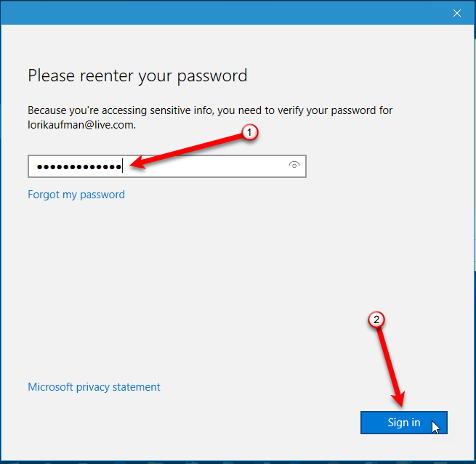Image resolution: width=476 pixels, height=464 pixels.
Task: Open the Microsoft privacy statement link
Action: coord(94,387)
